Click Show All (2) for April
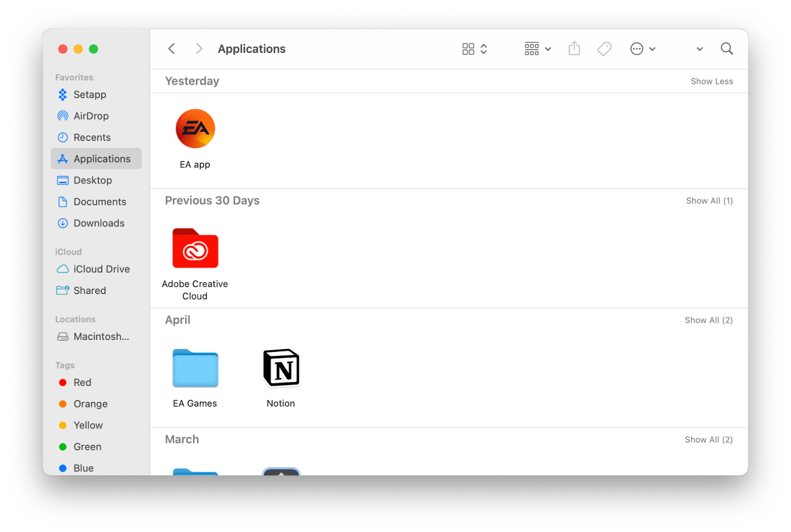Screen dimensions: 791x532 click(x=708, y=320)
